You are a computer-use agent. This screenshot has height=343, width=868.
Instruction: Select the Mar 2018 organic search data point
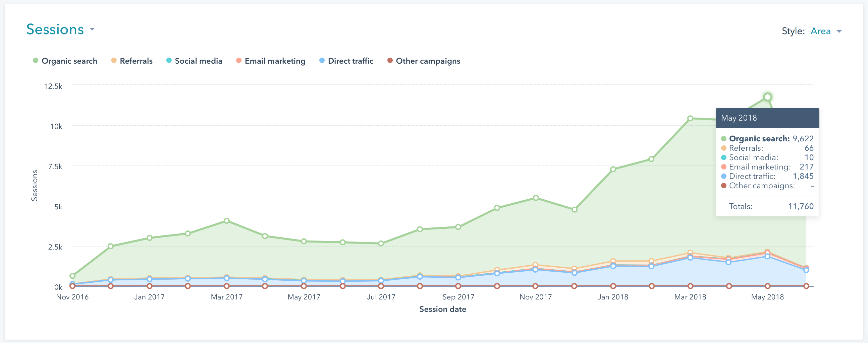click(x=690, y=118)
